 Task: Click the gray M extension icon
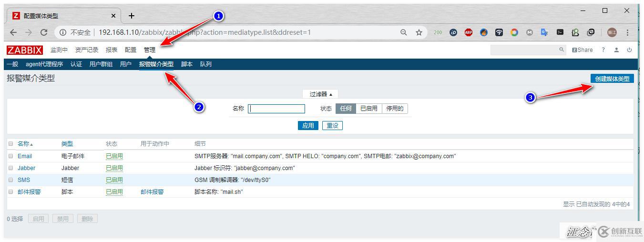(530, 32)
